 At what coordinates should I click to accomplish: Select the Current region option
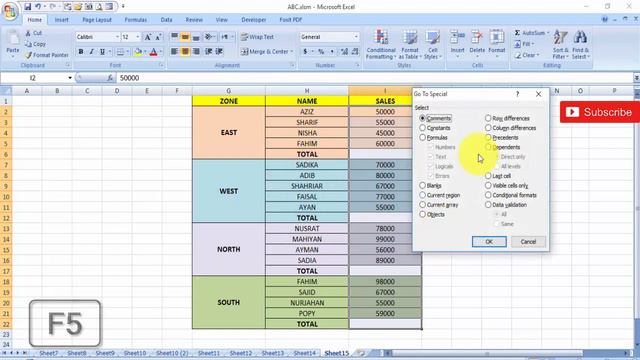(x=422, y=195)
